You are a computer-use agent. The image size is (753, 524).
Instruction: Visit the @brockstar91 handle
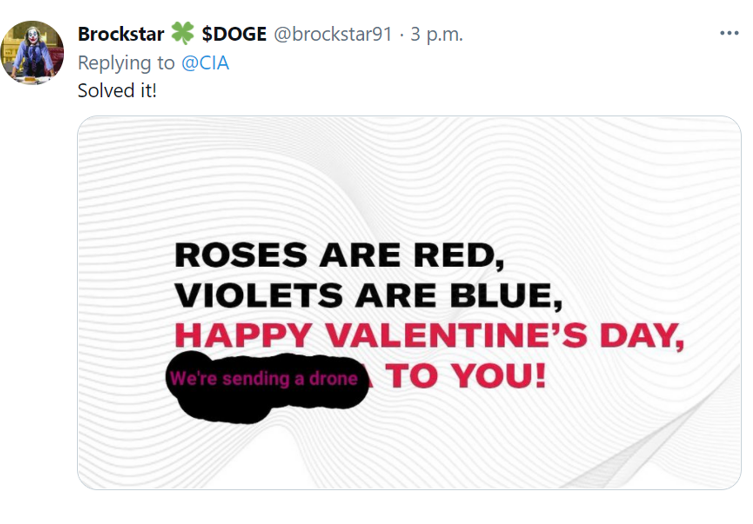333,34
